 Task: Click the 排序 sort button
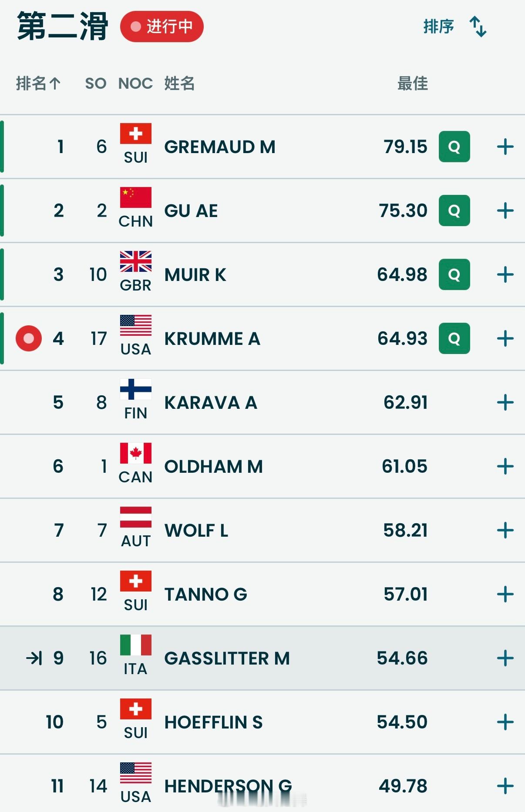[x=438, y=27]
